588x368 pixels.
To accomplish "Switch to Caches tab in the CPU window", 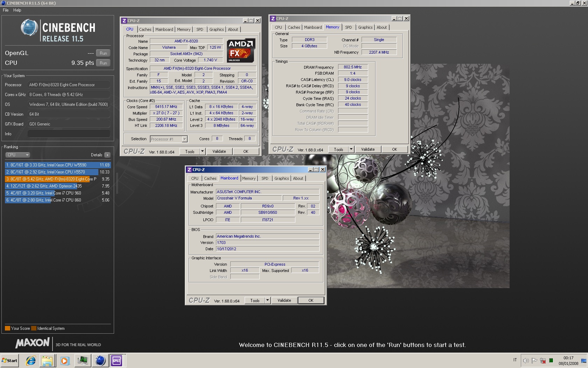I will pyautogui.click(x=145, y=29).
